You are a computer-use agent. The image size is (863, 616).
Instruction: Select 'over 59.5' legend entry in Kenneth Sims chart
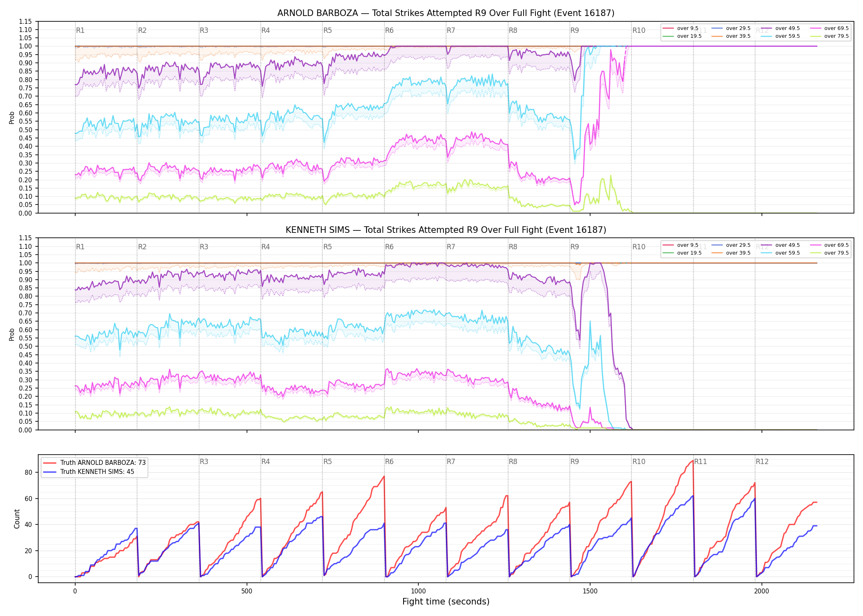pyautogui.click(x=780, y=253)
